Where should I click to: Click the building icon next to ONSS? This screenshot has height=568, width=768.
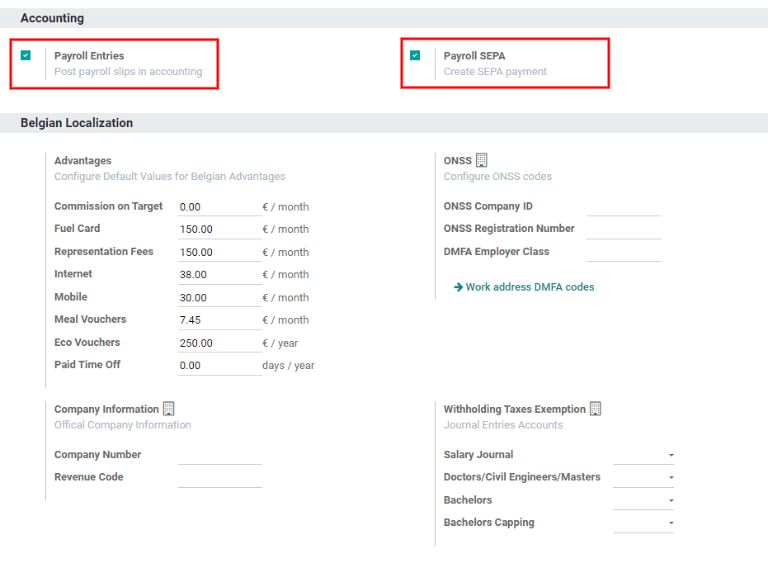482,160
